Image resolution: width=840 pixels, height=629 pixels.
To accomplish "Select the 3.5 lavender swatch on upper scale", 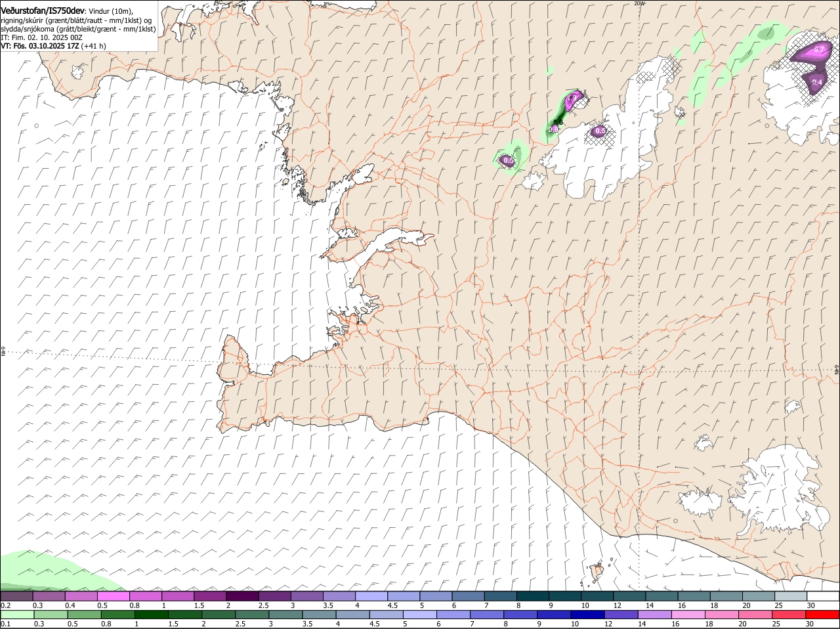I will pyautogui.click(x=339, y=596).
